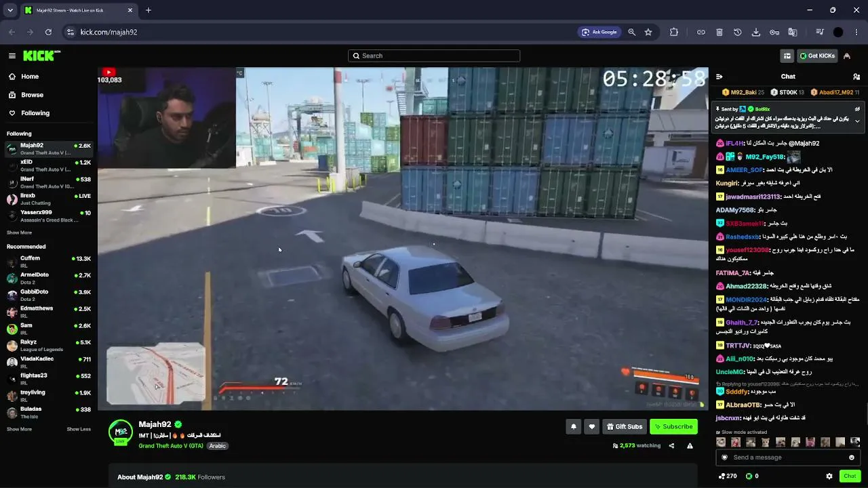Reload the page with the refresh icon
The image size is (868, 488).
click(x=48, y=32)
